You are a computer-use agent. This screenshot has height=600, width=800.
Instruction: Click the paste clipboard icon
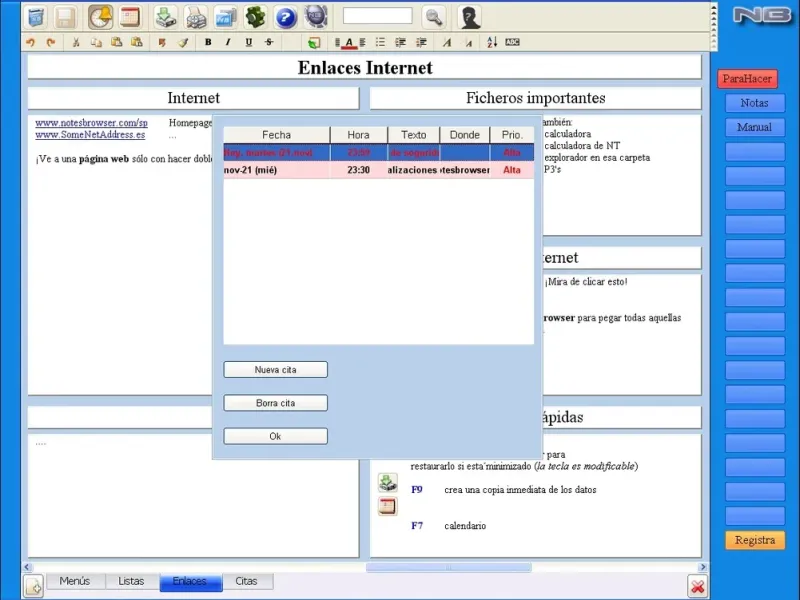(116, 42)
